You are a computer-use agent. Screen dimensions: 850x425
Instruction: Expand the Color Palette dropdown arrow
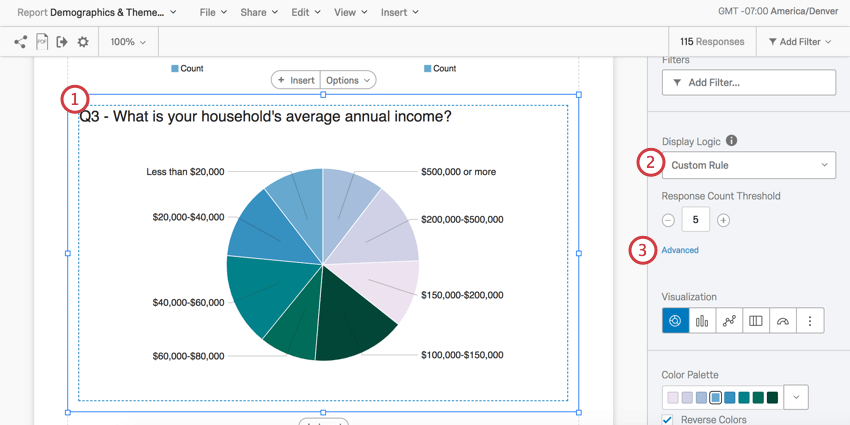pyautogui.click(x=796, y=397)
